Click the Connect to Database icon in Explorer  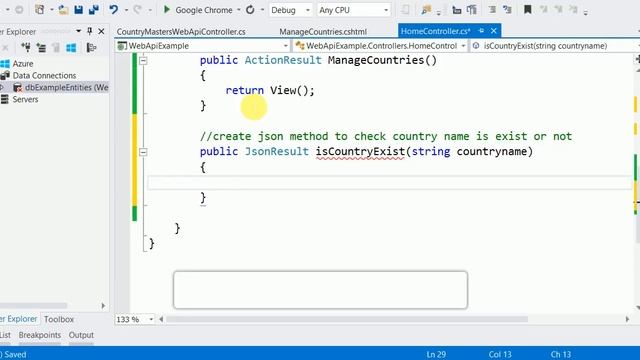(x=25, y=48)
